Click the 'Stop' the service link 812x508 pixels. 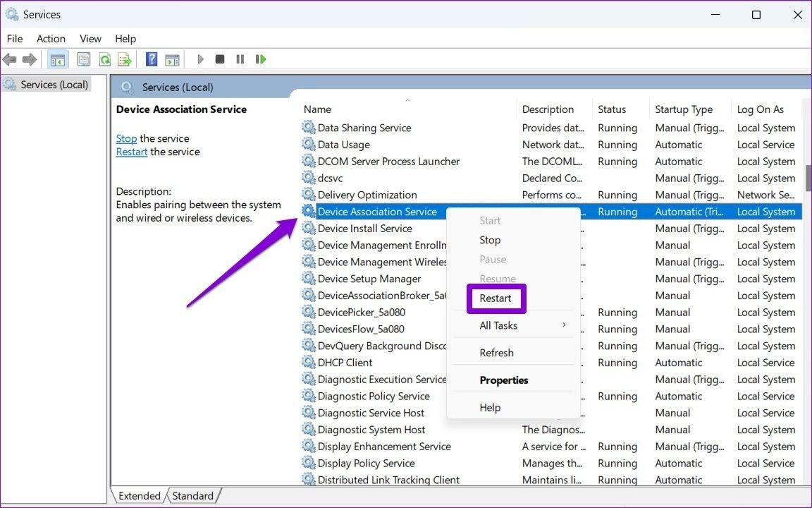coord(126,138)
